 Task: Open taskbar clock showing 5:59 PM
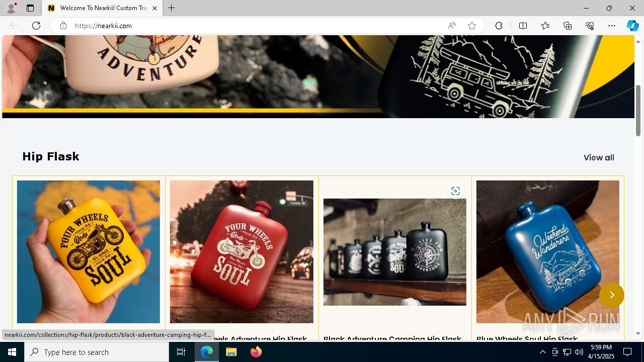point(602,352)
